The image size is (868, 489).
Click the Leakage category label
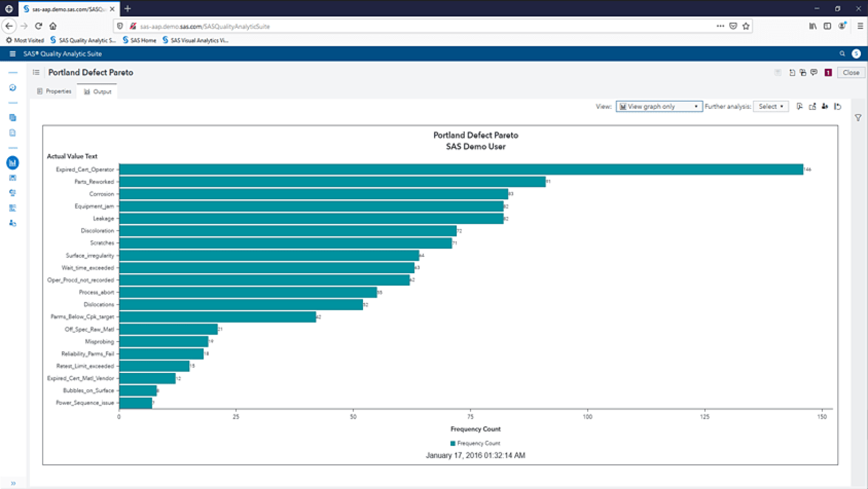[103, 218]
